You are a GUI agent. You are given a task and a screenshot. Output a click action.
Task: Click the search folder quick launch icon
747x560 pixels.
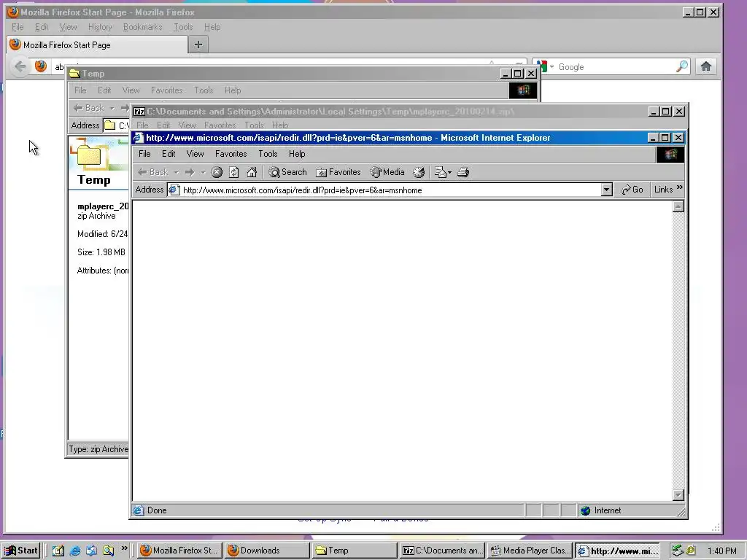click(109, 551)
